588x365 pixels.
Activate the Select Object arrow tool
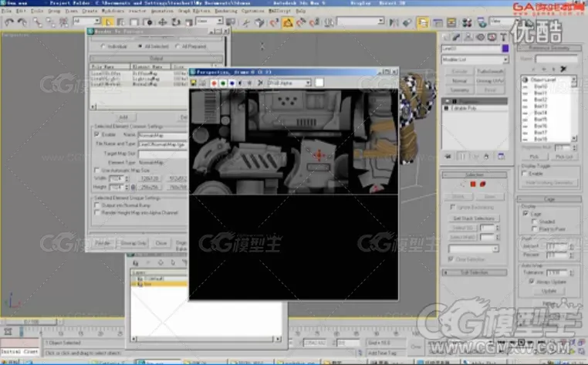click(108, 22)
